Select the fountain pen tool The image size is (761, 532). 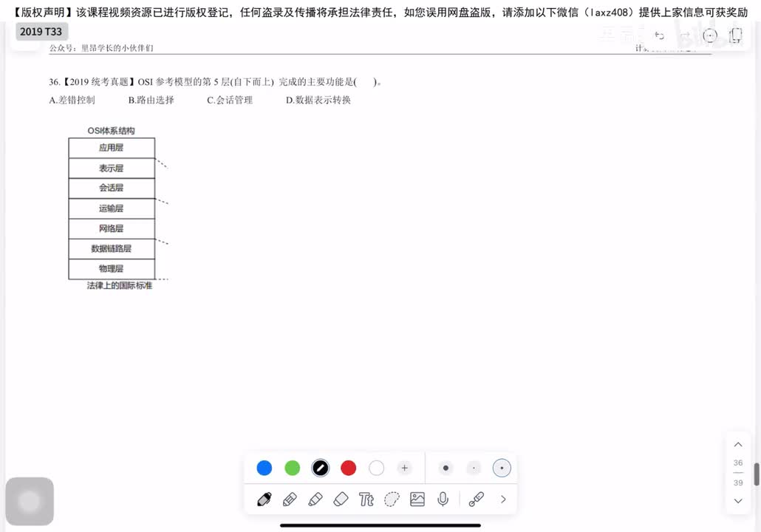click(x=265, y=499)
